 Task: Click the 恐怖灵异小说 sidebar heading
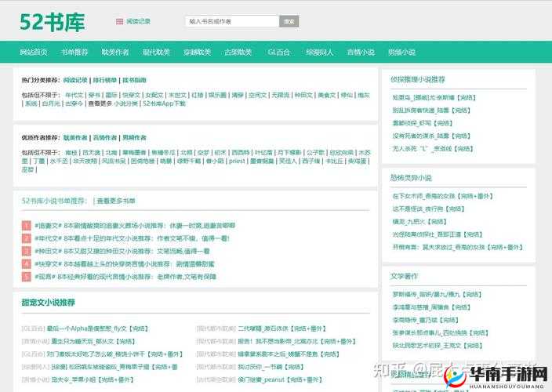411,178
